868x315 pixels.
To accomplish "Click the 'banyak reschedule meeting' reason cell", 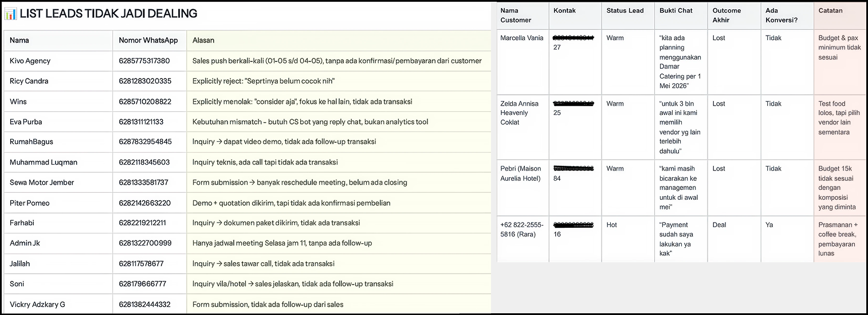I will coord(339,182).
